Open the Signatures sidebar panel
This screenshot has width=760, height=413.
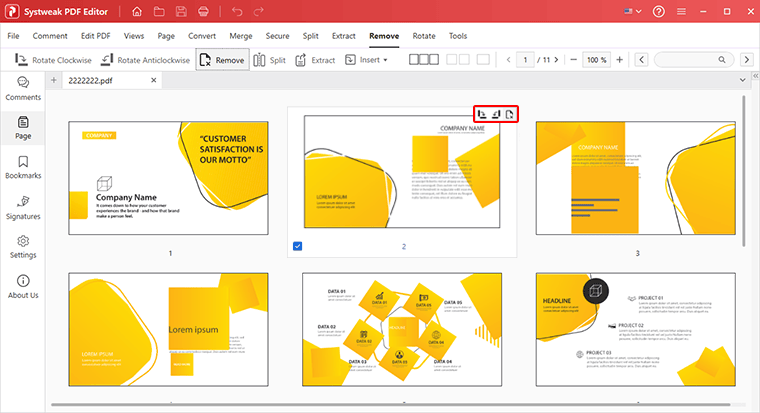pyautogui.click(x=23, y=206)
